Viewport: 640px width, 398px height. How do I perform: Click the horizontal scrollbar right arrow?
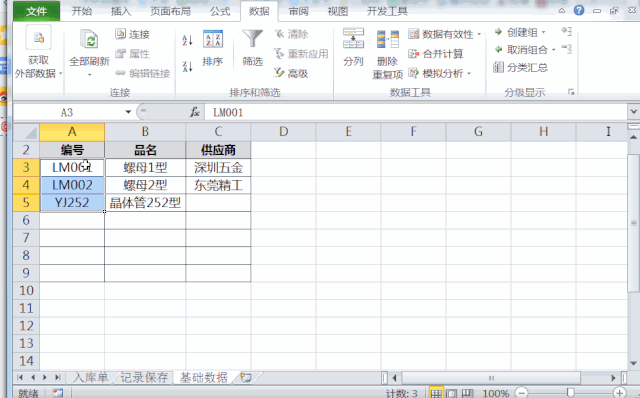[x=613, y=378]
